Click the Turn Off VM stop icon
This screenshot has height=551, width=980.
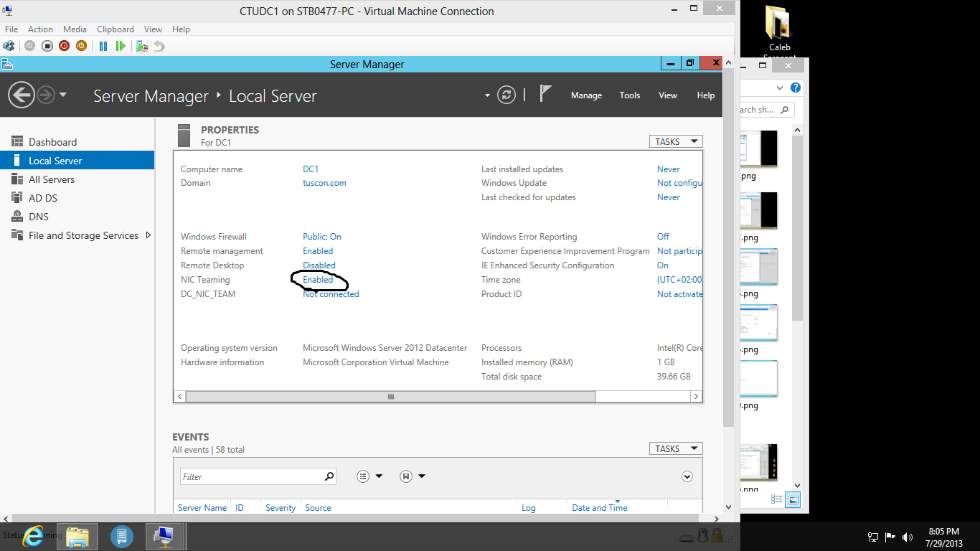(x=47, y=46)
